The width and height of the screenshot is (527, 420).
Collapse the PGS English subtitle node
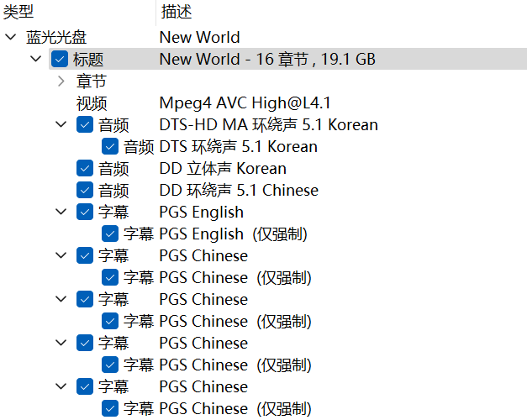click(61, 212)
